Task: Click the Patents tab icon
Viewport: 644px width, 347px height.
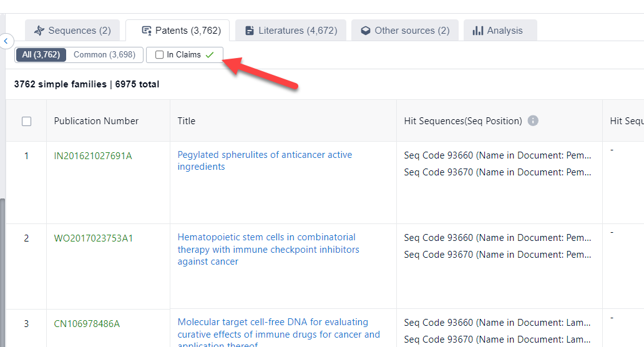Action: tap(147, 31)
